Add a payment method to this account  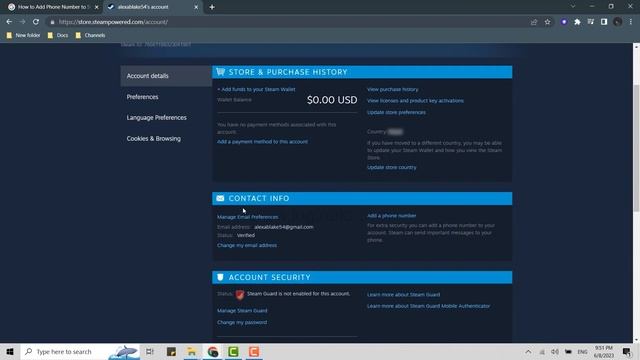tap(262, 142)
